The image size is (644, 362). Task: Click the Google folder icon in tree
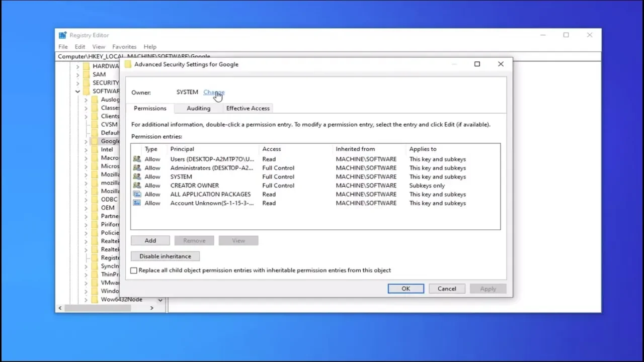click(x=95, y=141)
